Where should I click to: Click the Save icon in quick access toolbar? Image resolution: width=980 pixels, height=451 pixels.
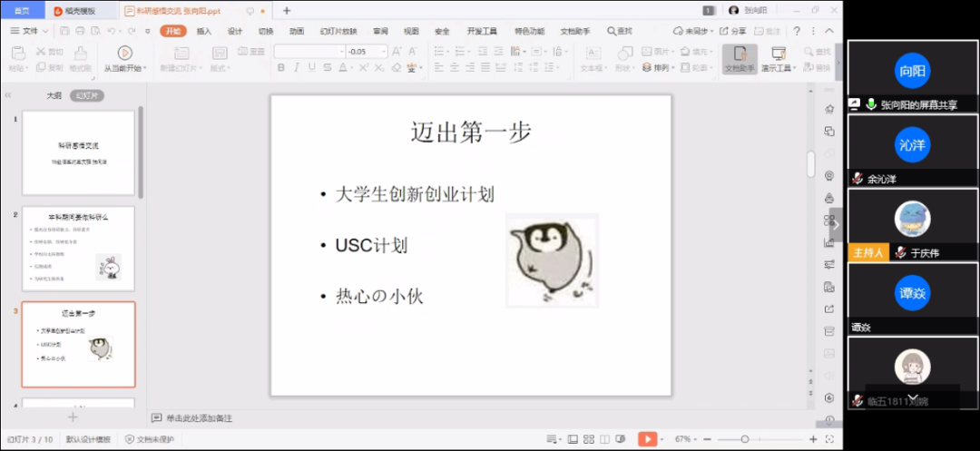(64, 31)
